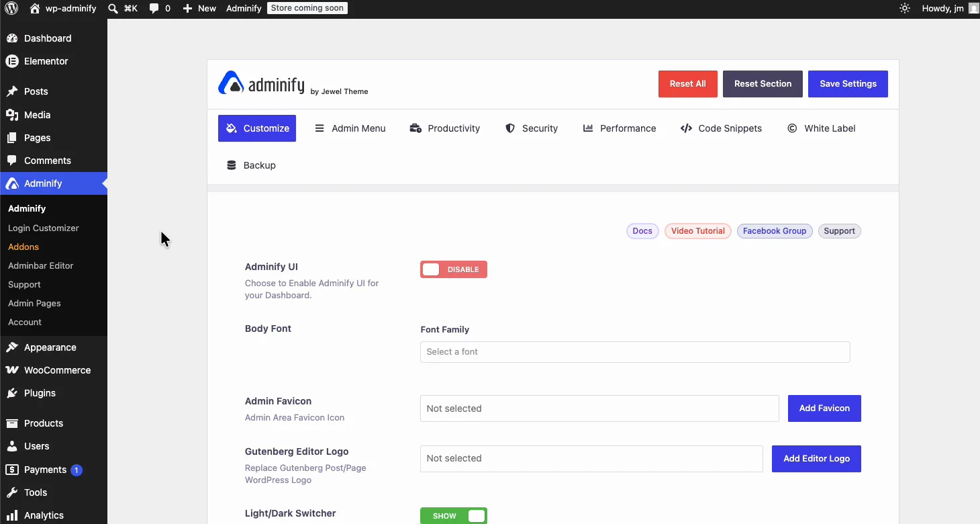Open Adminbar Editor submenu item
This screenshot has width=980, height=524.
(41, 266)
